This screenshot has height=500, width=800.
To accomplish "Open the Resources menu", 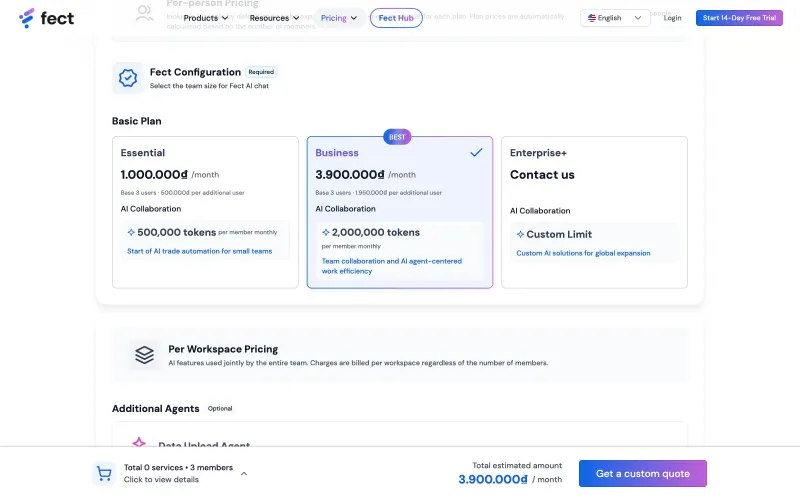I will click(x=274, y=18).
